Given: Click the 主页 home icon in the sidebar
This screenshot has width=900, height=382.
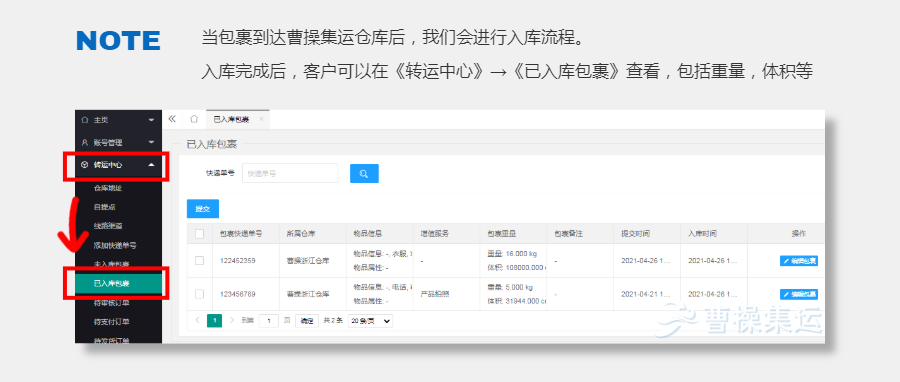Looking at the screenshot, I should click(85, 120).
